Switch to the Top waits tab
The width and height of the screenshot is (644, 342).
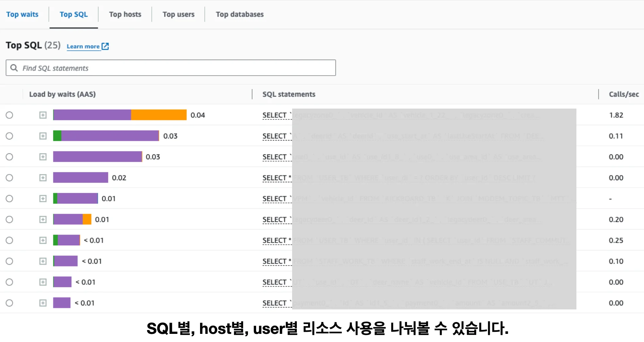click(x=22, y=14)
